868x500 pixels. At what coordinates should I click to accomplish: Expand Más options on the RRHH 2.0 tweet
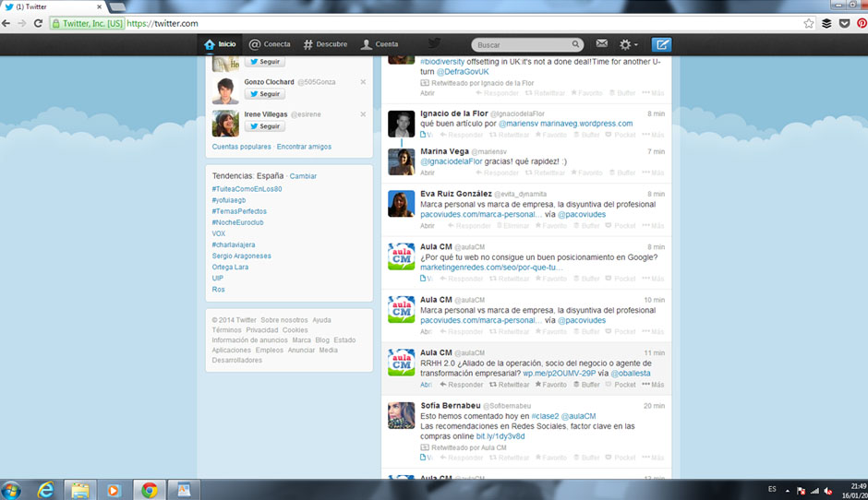[x=653, y=385]
